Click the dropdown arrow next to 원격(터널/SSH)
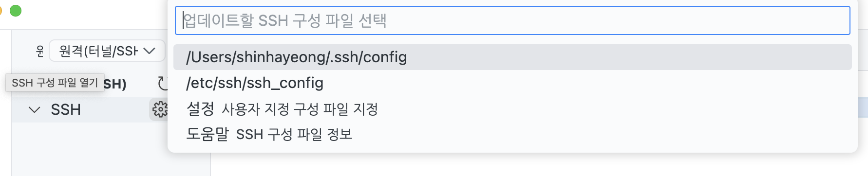The height and width of the screenshot is (176, 868). (x=149, y=51)
